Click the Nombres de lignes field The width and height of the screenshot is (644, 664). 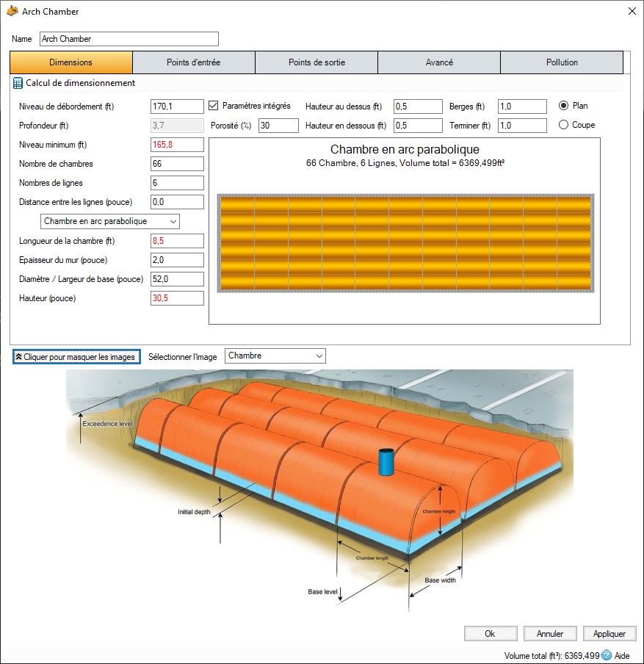click(x=177, y=183)
